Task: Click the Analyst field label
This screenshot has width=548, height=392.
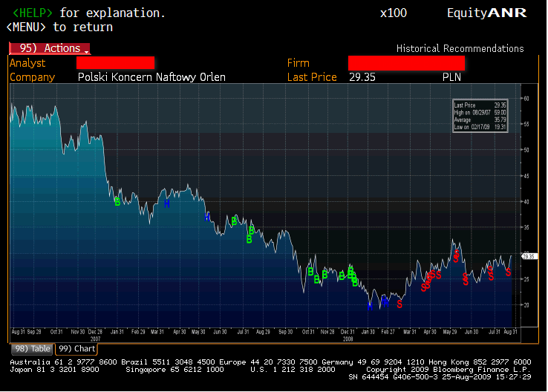Action: click(27, 63)
